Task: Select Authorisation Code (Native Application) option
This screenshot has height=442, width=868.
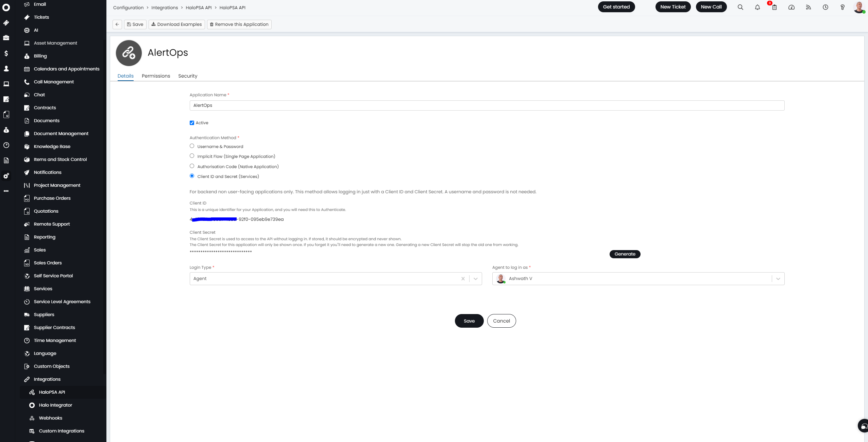Action: coord(192,166)
